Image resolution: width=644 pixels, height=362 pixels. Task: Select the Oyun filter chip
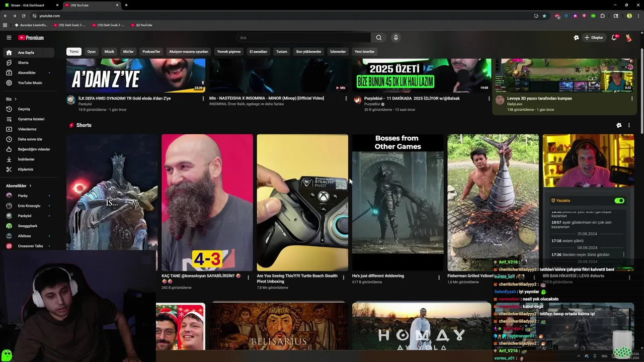92,51
